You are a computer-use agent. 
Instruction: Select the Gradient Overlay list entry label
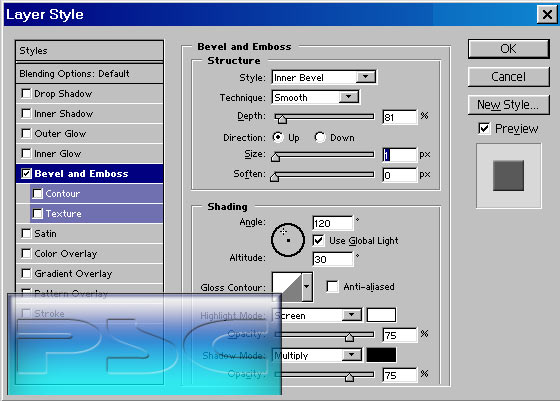[73, 274]
